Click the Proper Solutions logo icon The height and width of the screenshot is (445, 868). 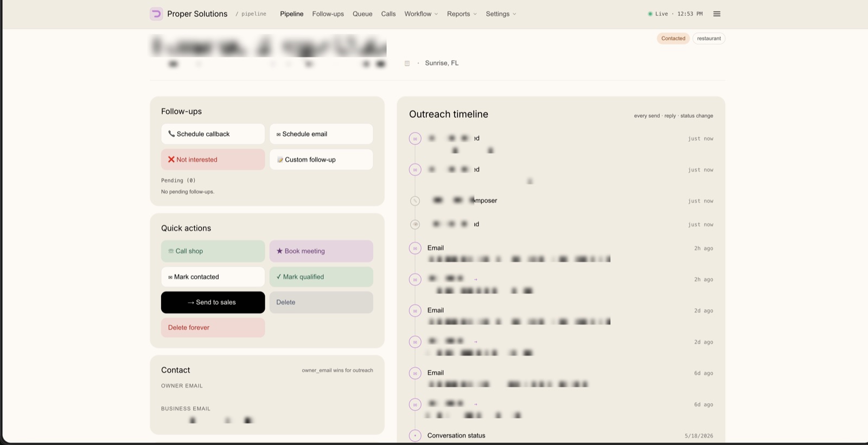coord(156,14)
